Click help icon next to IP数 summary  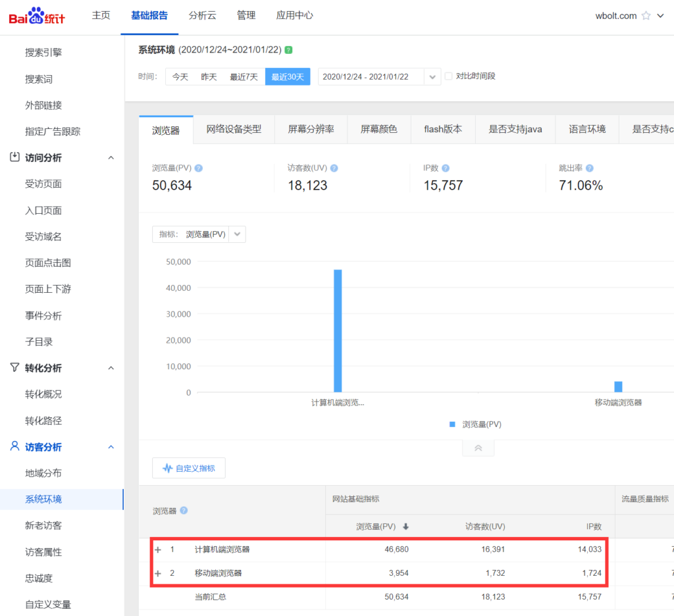pyautogui.click(x=446, y=168)
